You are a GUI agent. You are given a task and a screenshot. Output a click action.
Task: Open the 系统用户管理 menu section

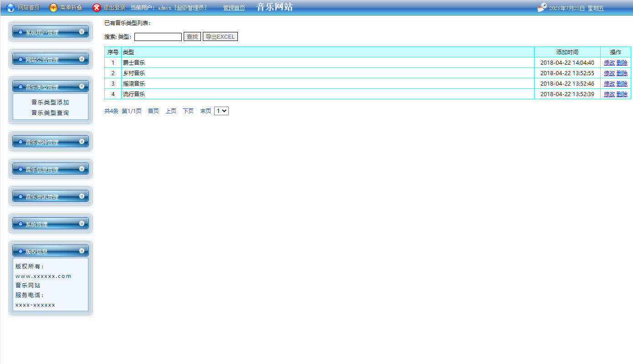51,32
